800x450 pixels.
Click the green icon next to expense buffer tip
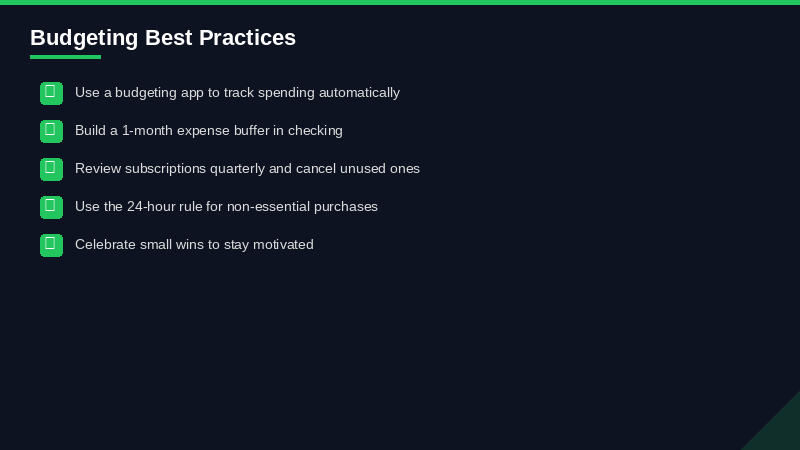(x=51, y=131)
